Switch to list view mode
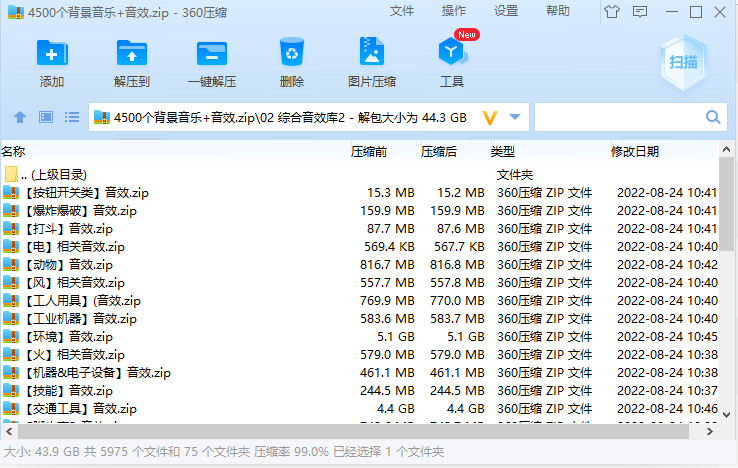 click(72, 118)
